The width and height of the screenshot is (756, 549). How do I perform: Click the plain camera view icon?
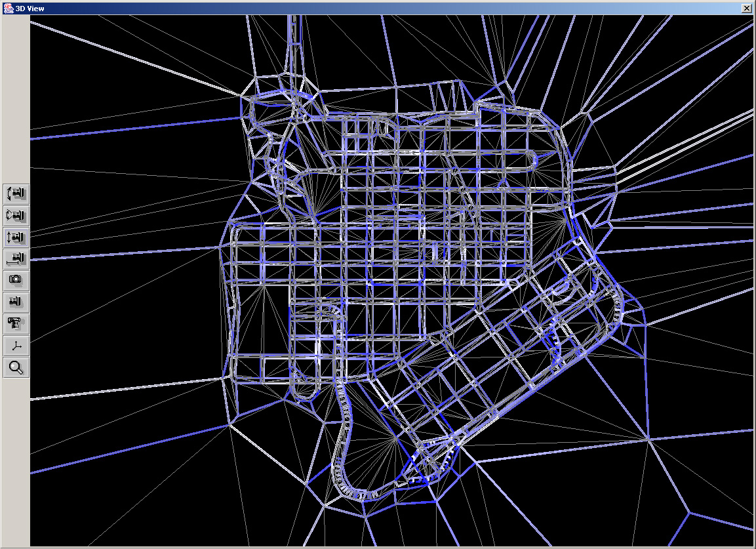(16, 302)
